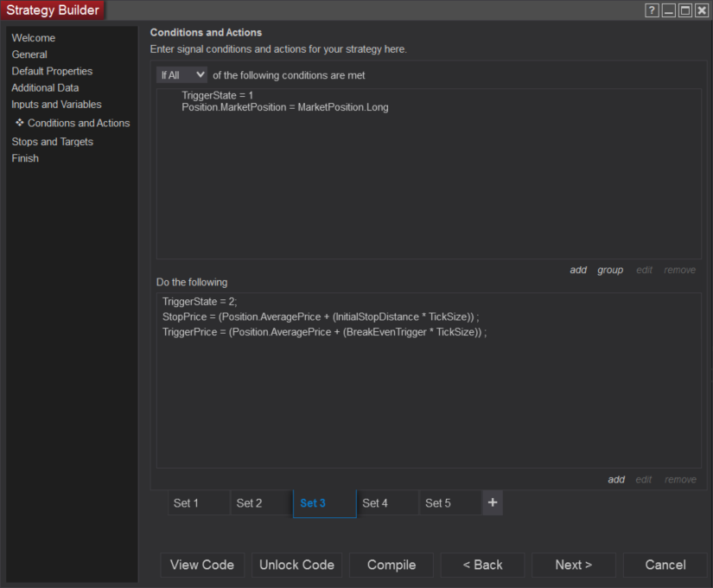Image resolution: width=713 pixels, height=588 pixels.
Task: Click the help question mark icon
Action: click(653, 10)
